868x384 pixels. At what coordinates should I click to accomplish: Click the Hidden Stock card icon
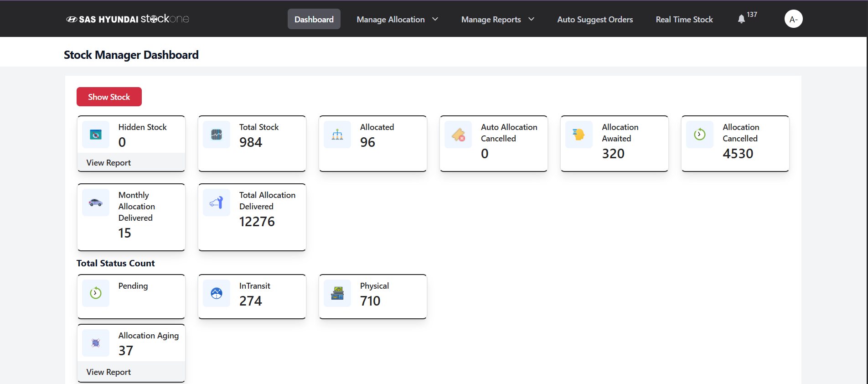96,135
